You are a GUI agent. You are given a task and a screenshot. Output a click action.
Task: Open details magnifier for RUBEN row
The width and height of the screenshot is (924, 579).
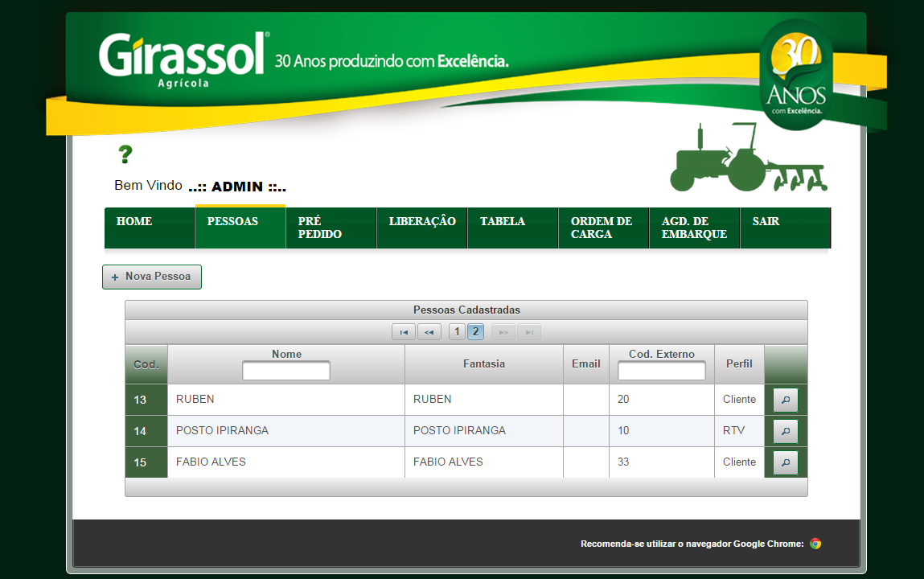pos(785,400)
